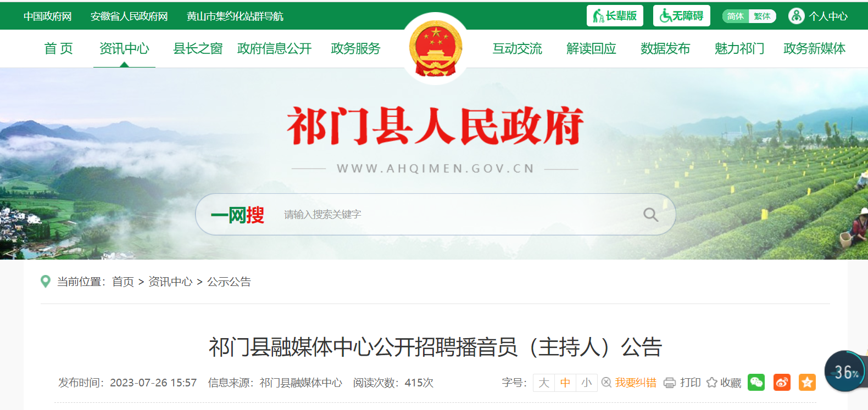
Task: Click the national emblem logo
Action: (436, 49)
